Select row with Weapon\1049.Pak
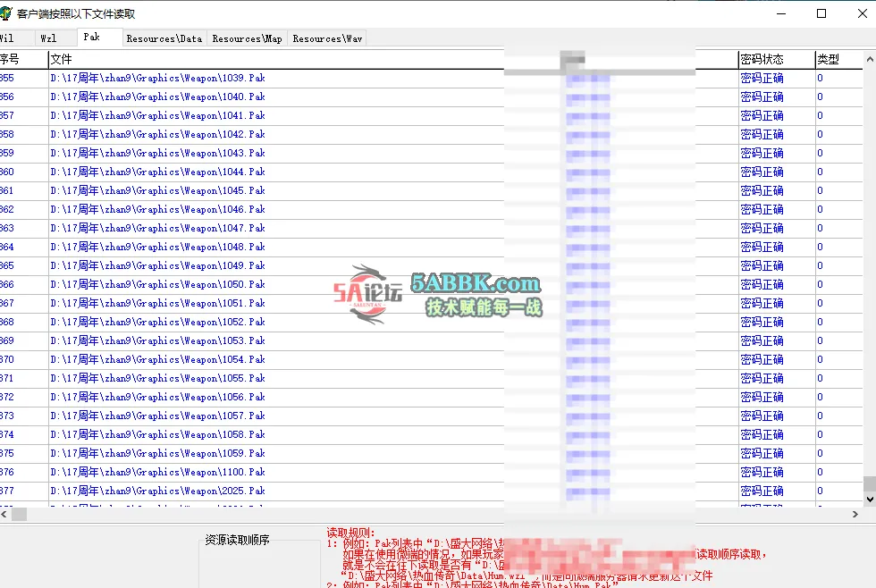Image resolution: width=876 pixels, height=588 pixels. pos(431,265)
